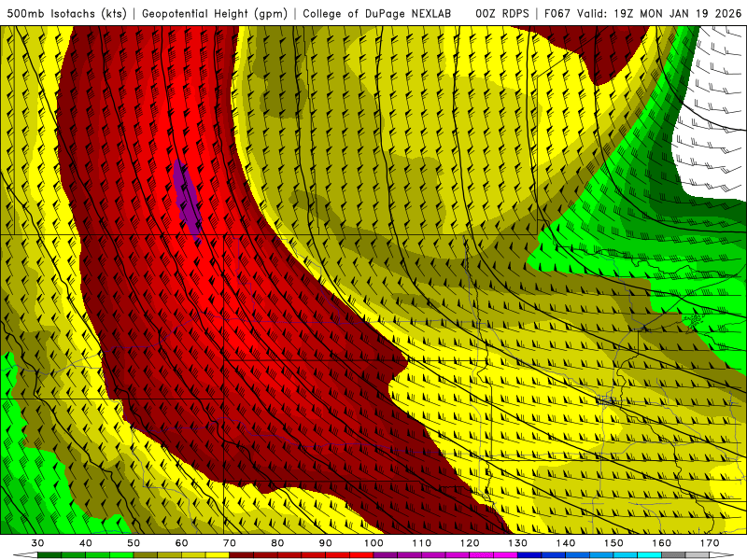Click the 170 value on the color scale
Screen dimensions: 747x560
[x=710, y=543]
